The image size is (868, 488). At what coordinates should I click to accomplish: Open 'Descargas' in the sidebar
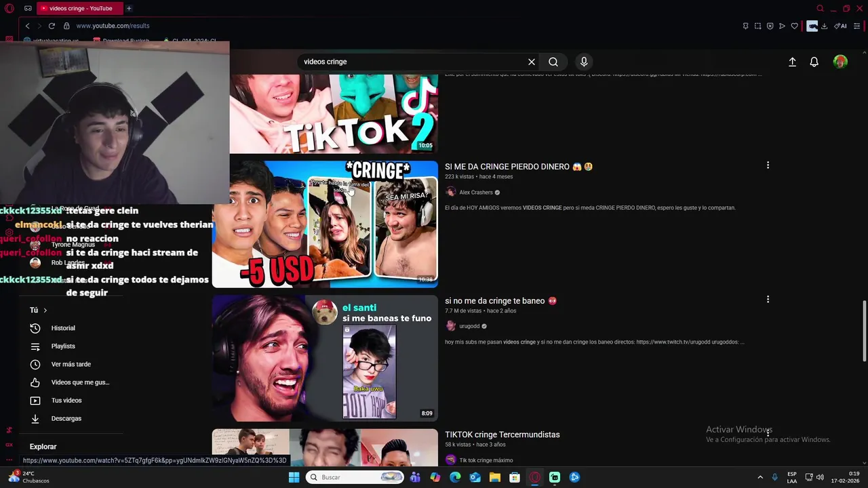pos(66,419)
